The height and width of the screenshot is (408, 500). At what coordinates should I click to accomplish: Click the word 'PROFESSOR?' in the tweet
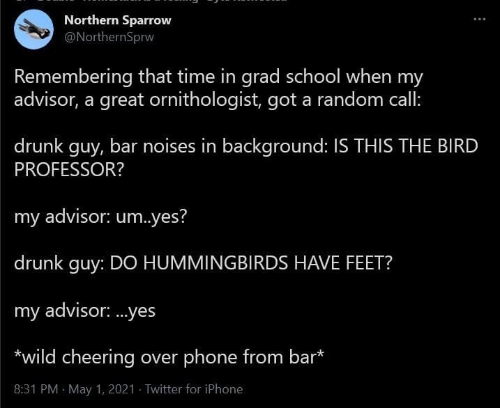69,169
